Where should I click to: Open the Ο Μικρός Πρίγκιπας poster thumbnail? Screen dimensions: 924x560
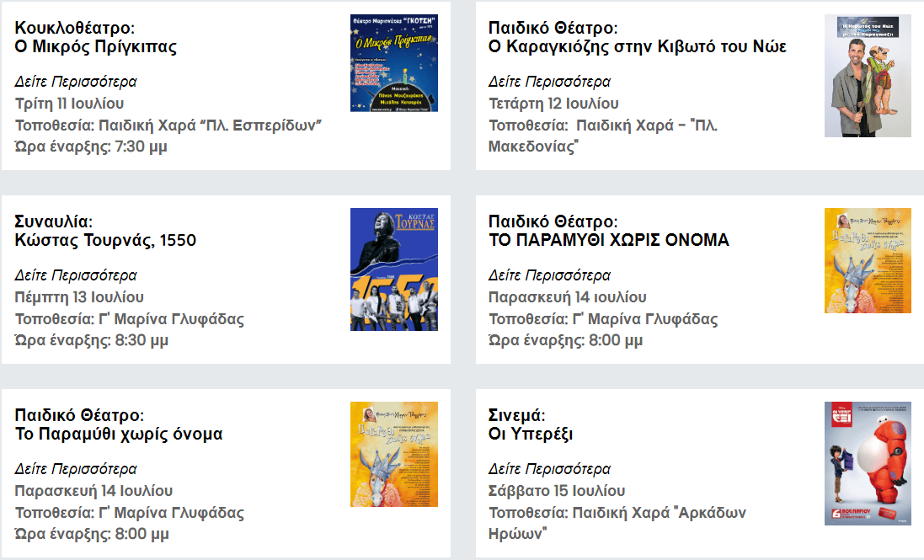click(393, 63)
